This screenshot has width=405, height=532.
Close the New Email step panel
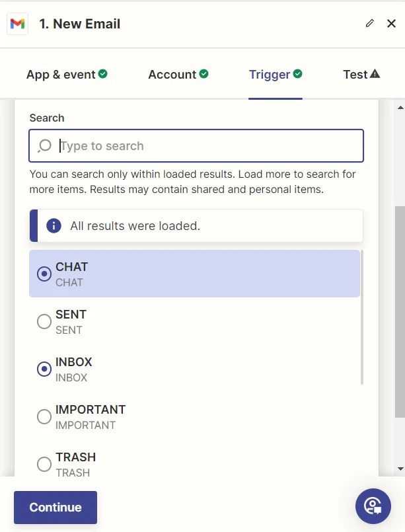pos(391,23)
